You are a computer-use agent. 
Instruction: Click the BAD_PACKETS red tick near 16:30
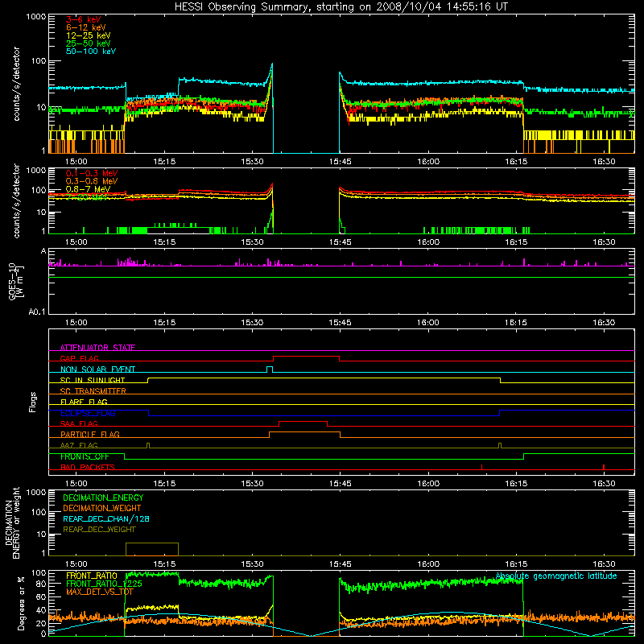pos(603,467)
